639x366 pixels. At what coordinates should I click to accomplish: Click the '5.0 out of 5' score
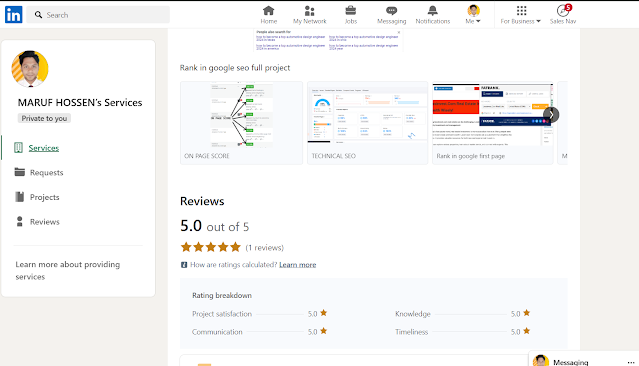pos(214,226)
